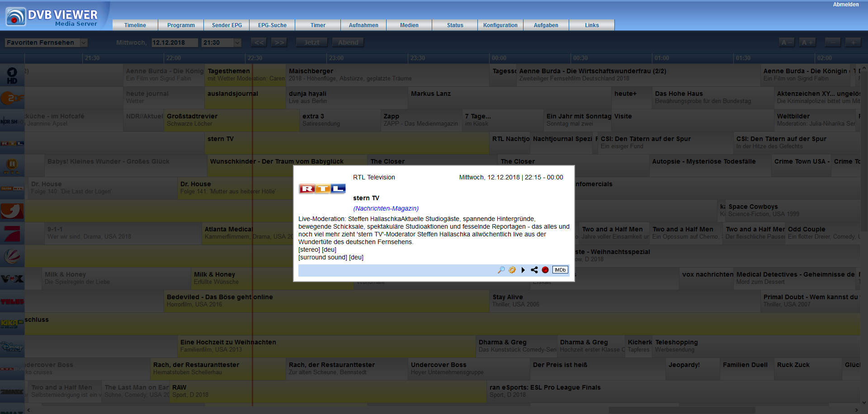Open the Nachrichten-Magazin genre link
The height and width of the screenshot is (414, 868).
[x=386, y=208]
